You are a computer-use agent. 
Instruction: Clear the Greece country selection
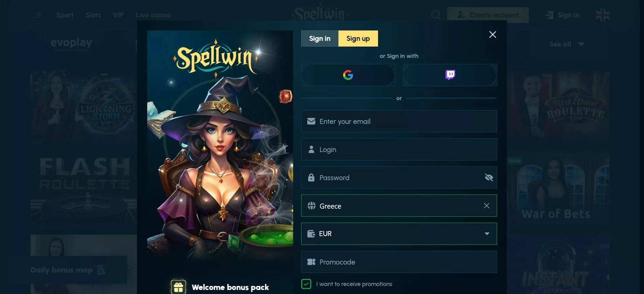point(487,206)
